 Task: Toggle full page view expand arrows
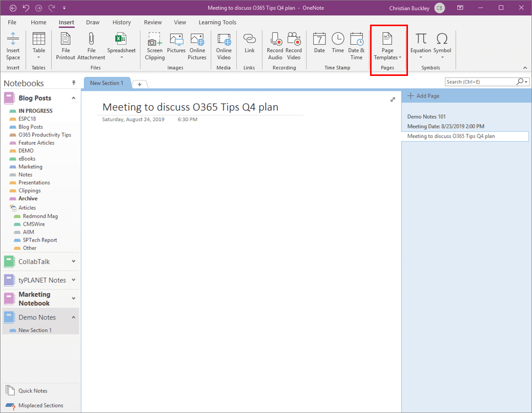[393, 100]
